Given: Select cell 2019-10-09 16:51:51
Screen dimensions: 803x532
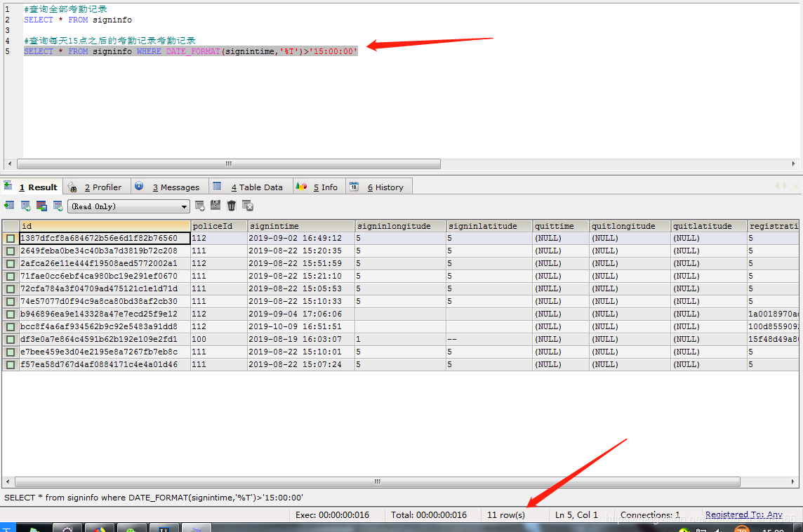Looking at the screenshot, I should 301,326.
